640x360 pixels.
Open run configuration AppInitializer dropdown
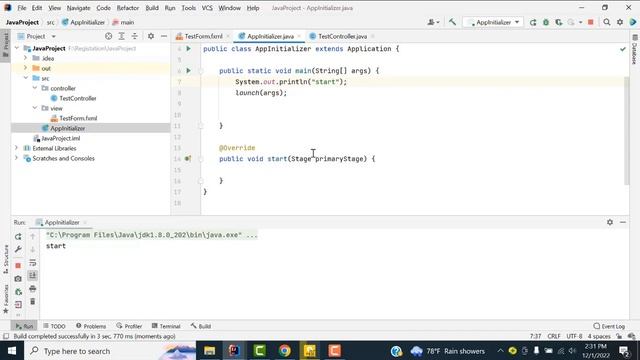pos(493,22)
